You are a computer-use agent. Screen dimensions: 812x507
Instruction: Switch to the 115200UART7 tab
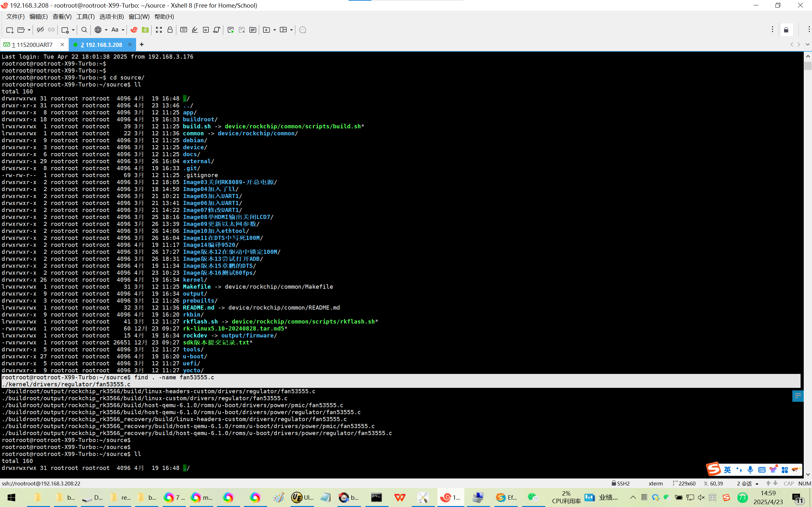(x=33, y=45)
